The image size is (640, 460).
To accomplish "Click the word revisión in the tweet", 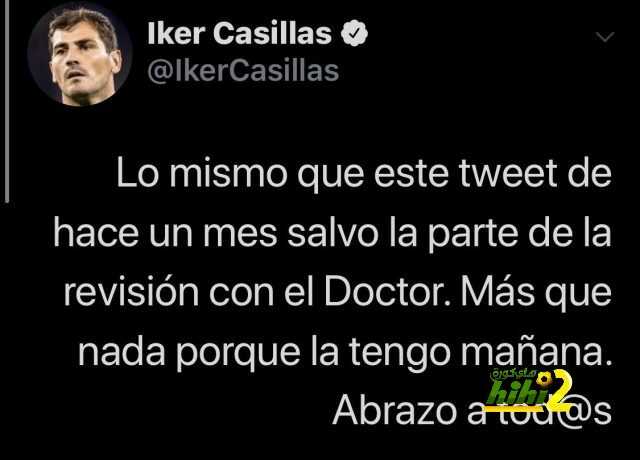I will 131,292.
